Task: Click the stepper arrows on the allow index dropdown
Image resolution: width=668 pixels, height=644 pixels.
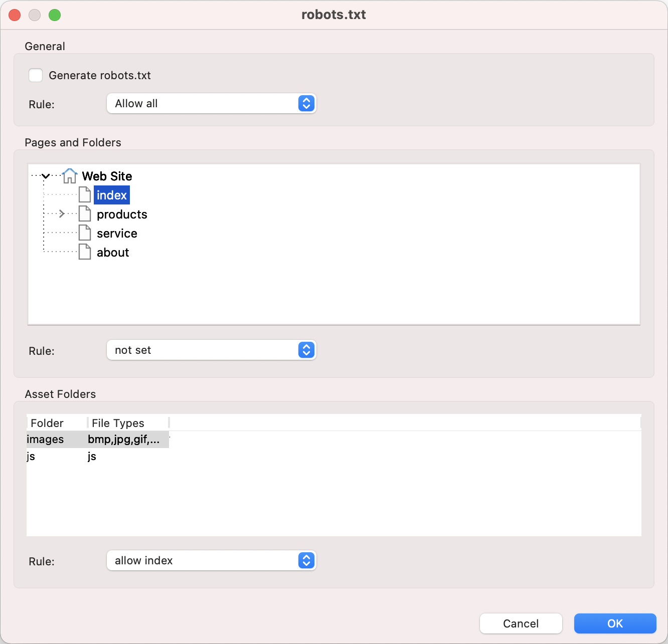Action: tap(306, 560)
